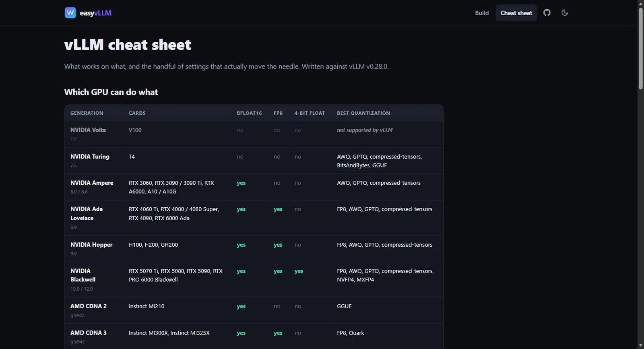The height and width of the screenshot is (349, 644).
Task: Click the BFLOAT16 column header
Action: (x=249, y=113)
